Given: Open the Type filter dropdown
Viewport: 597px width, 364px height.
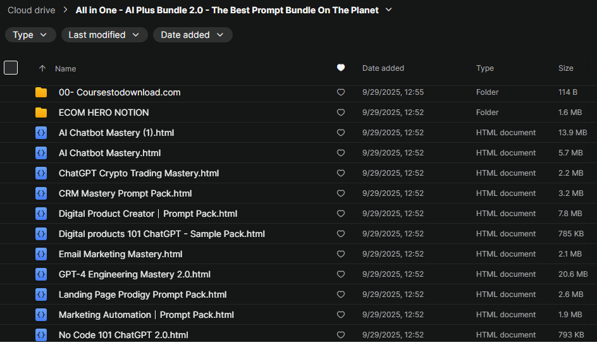Looking at the screenshot, I should click(30, 35).
